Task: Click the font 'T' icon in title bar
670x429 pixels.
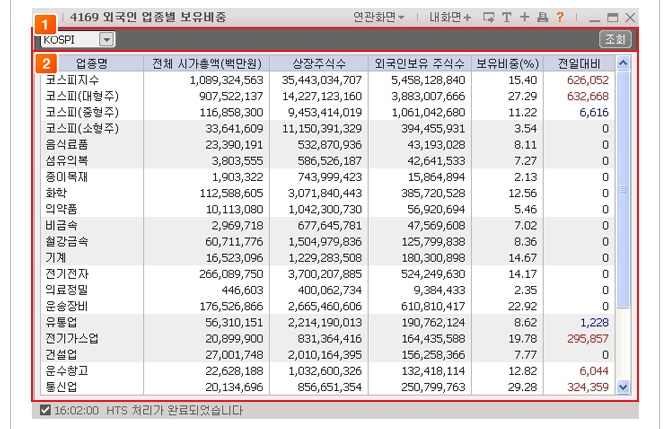Action: click(507, 17)
